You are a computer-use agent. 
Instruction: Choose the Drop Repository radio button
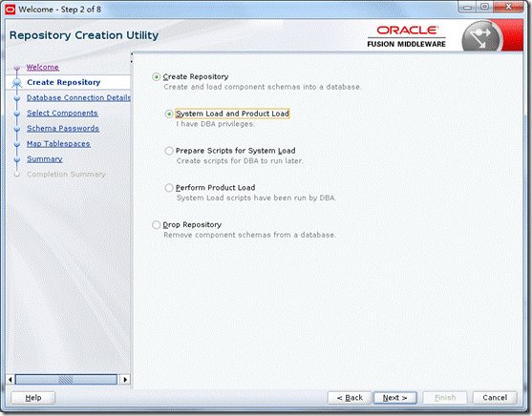[156, 225]
